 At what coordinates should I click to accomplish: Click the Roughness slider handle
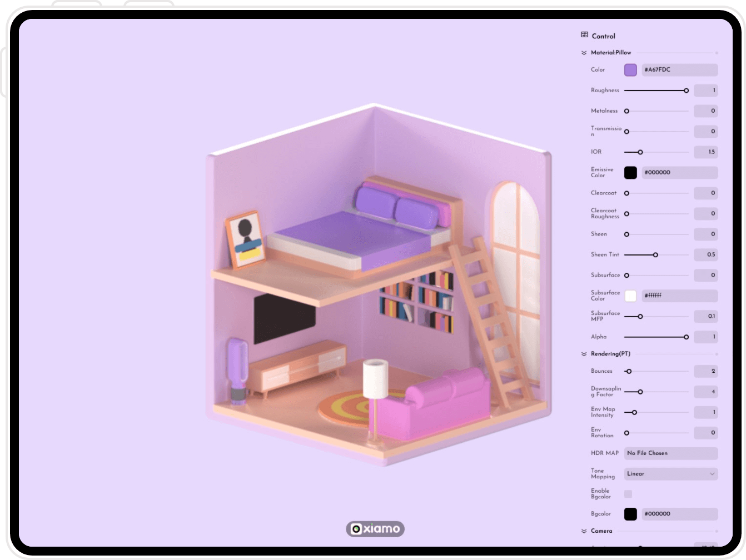coord(686,91)
